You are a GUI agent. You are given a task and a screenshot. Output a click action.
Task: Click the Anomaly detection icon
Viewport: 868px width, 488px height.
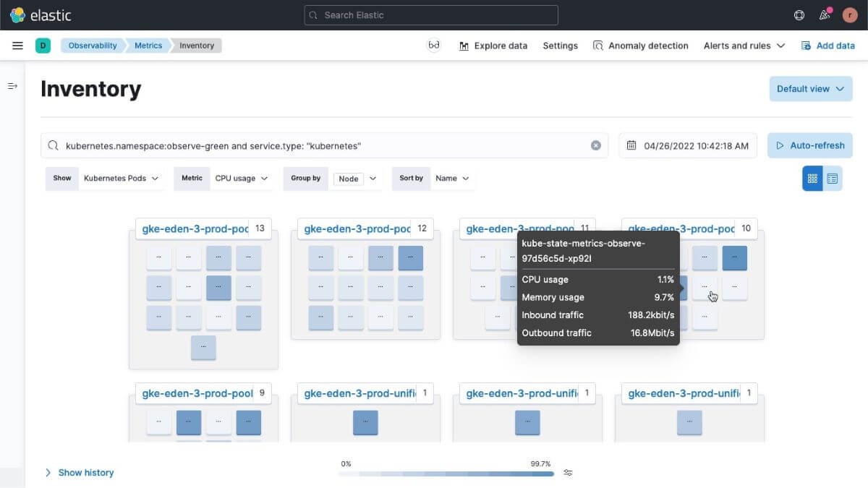click(x=598, y=45)
